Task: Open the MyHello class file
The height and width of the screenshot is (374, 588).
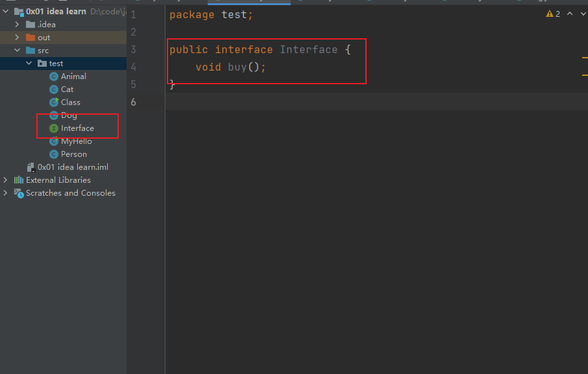Action: pyautogui.click(x=76, y=141)
